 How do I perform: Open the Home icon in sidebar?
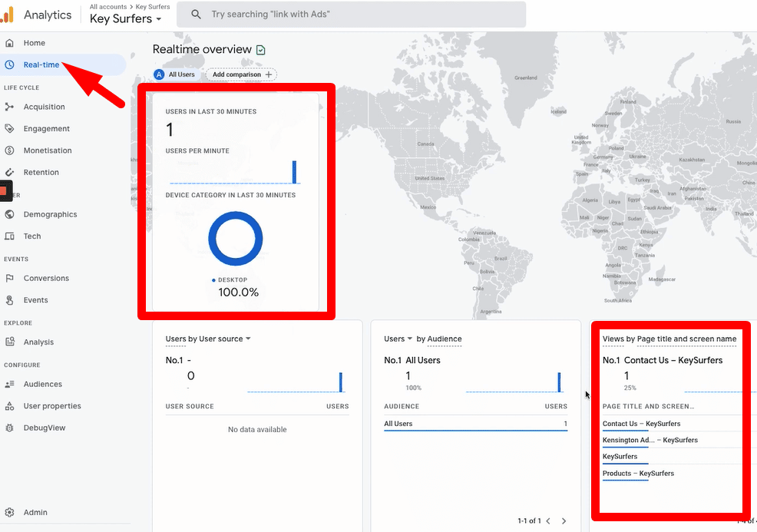point(9,43)
